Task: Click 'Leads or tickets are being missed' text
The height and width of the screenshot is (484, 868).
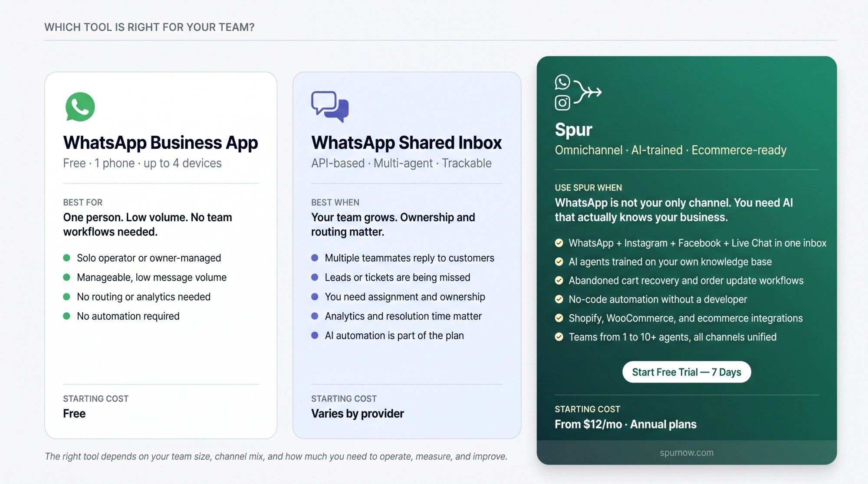Action: 398,277
